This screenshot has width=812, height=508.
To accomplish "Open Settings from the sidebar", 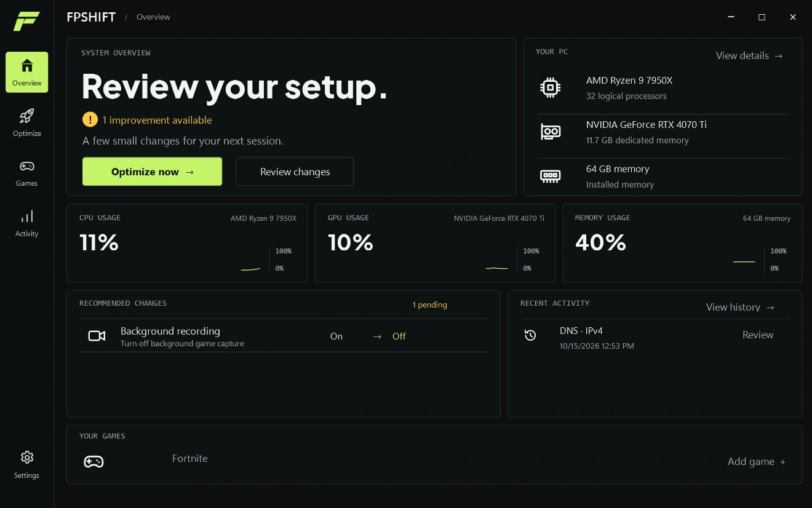I will click(26, 464).
